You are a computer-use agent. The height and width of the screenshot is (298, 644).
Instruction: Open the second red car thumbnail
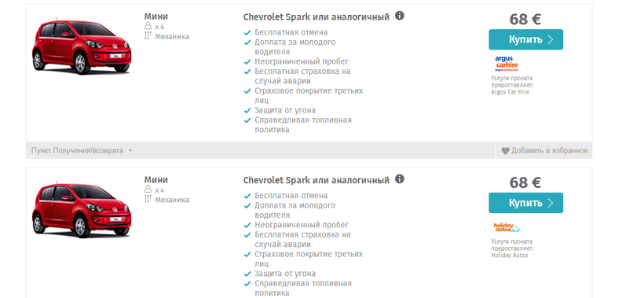pos(82,209)
